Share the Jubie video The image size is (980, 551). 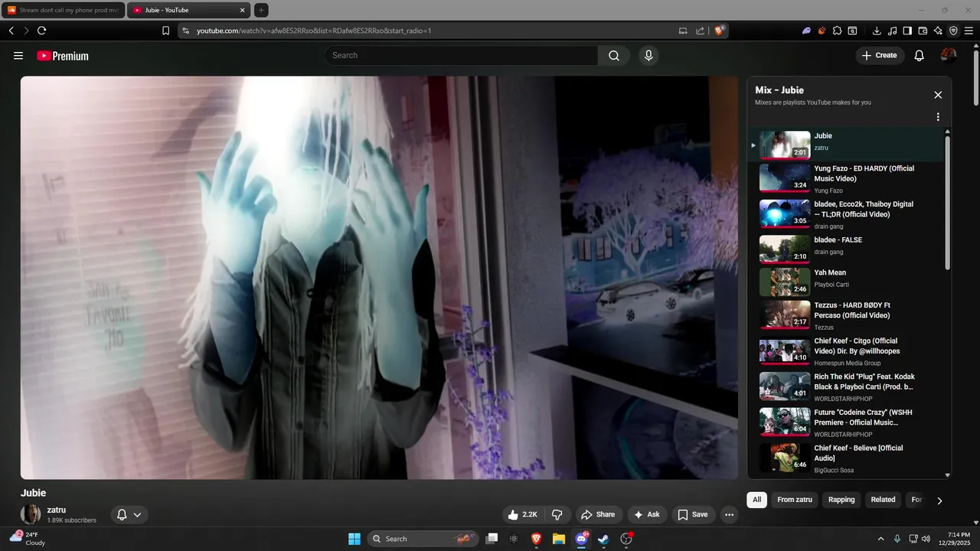598,514
